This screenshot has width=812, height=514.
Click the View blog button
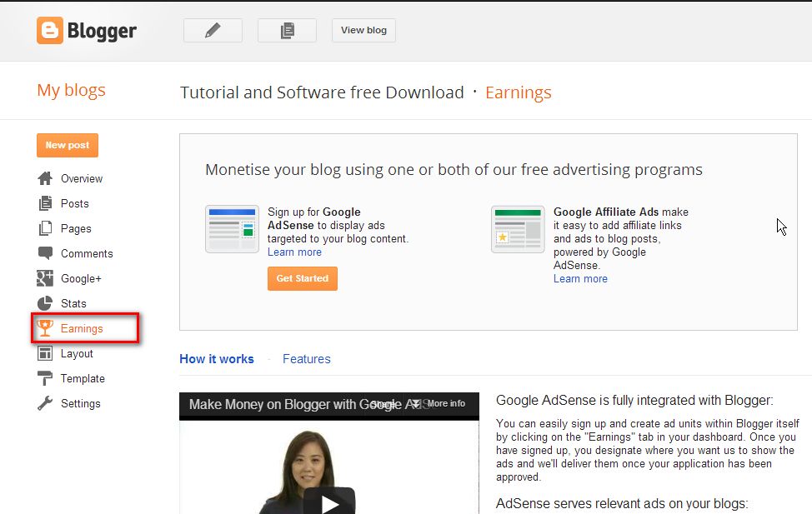[363, 31]
